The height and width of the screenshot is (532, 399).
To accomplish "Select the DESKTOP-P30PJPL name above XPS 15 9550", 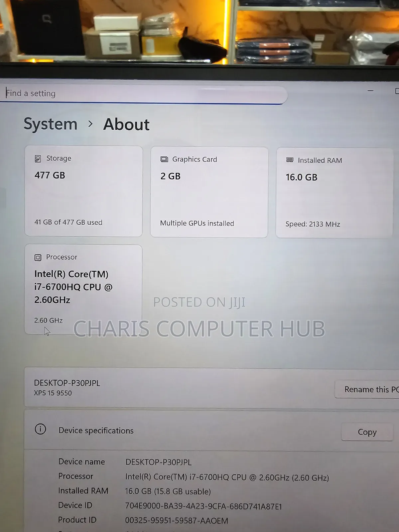I will tap(67, 383).
